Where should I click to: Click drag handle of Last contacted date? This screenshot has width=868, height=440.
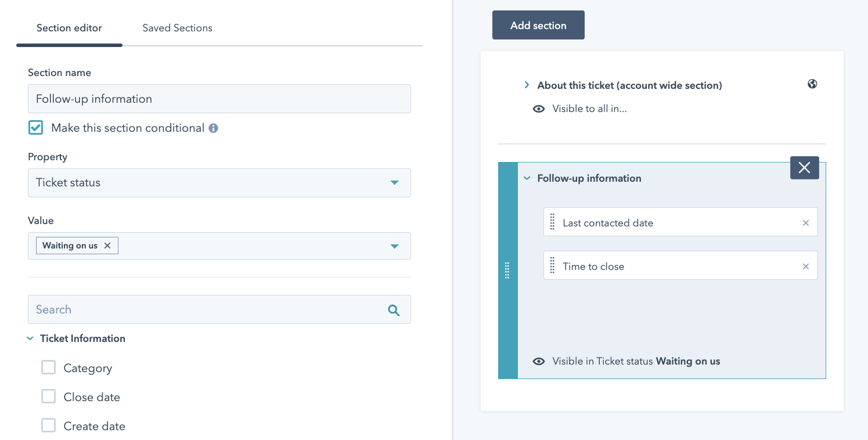pyautogui.click(x=552, y=222)
